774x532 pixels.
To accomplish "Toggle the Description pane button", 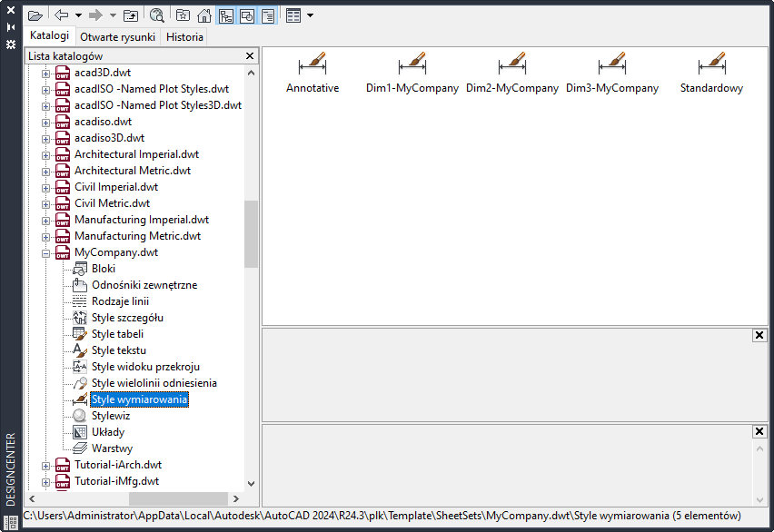I will pyautogui.click(x=268, y=15).
